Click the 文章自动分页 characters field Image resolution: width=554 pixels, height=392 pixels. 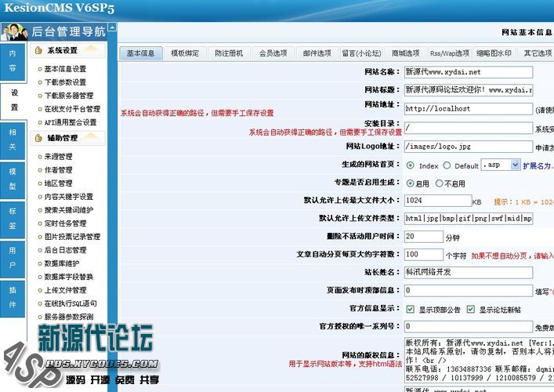pos(424,255)
